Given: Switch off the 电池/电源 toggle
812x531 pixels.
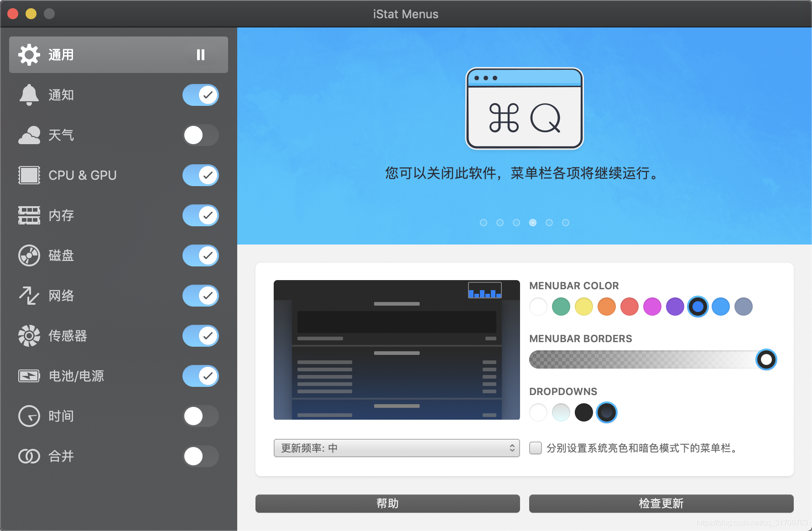Looking at the screenshot, I should click(201, 376).
